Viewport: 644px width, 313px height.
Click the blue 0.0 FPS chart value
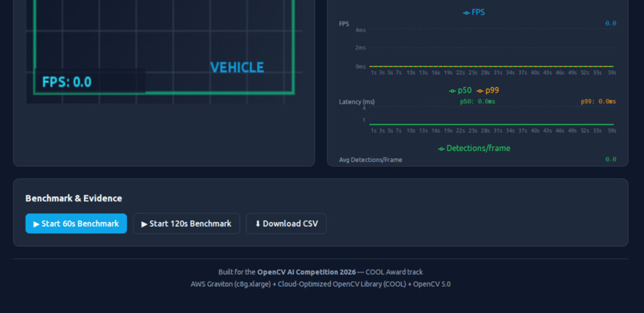(x=610, y=23)
